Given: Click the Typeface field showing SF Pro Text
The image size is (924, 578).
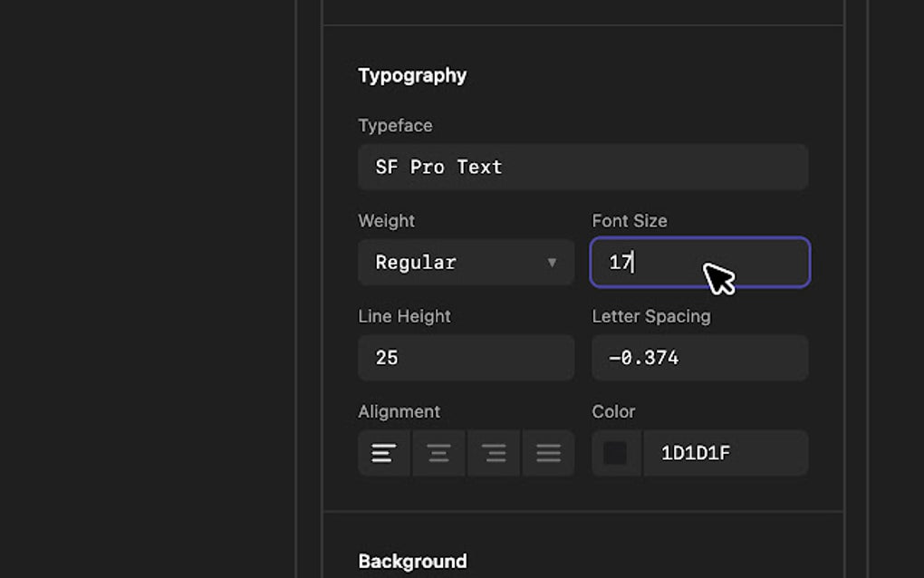Looking at the screenshot, I should click(582, 167).
